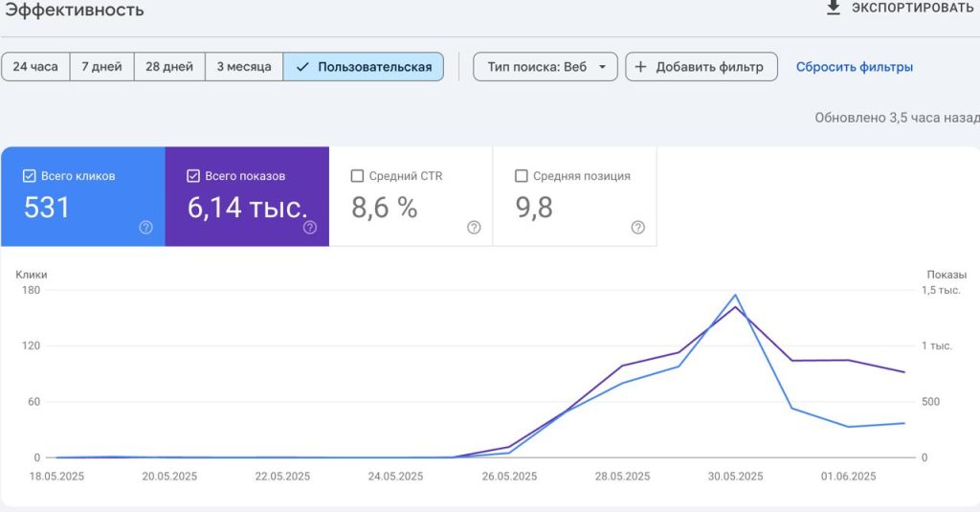Click plus icon in Добавить фильтр
Image resolution: width=980 pixels, height=512 pixels.
[640, 67]
